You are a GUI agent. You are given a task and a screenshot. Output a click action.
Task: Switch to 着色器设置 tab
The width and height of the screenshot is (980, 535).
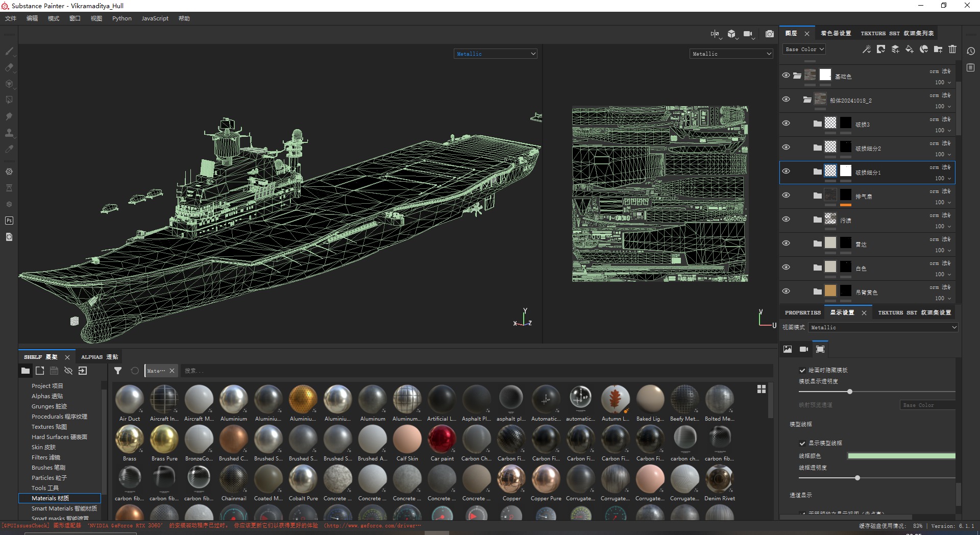pos(836,33)
